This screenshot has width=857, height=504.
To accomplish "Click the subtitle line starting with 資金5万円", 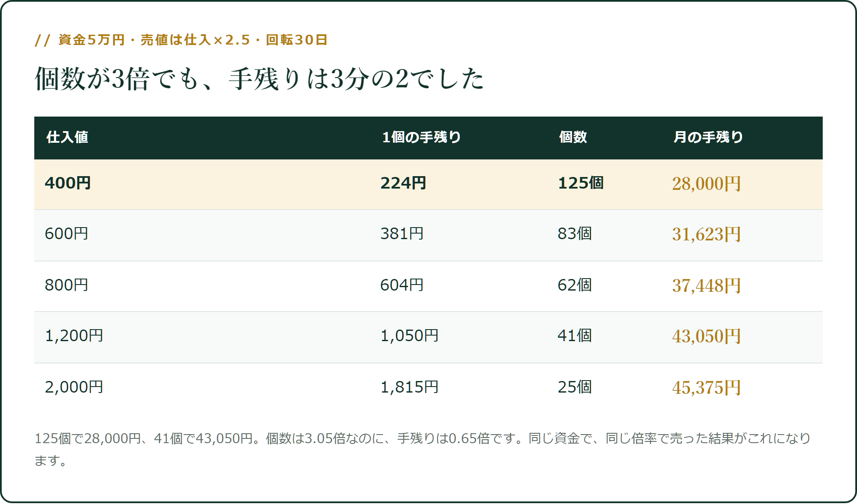I will coord(181,40).
